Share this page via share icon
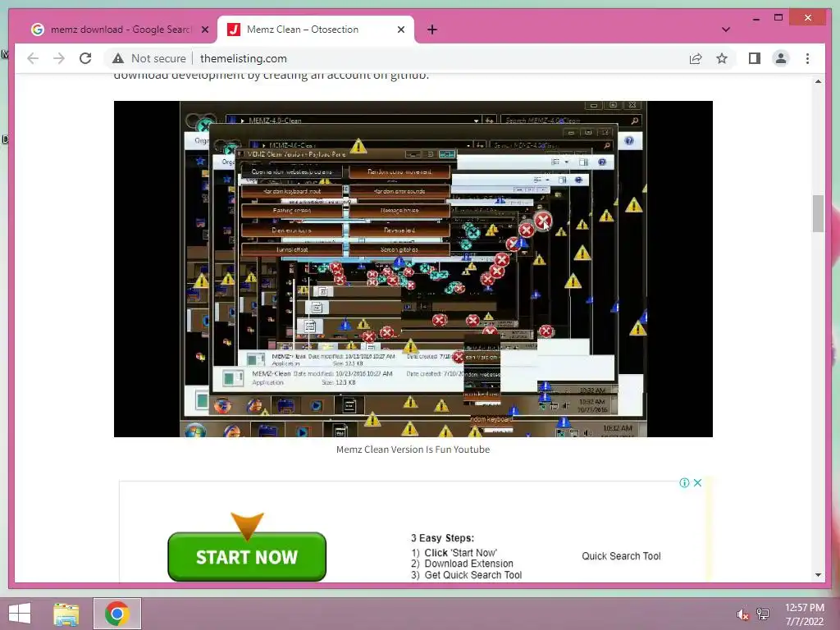 click(x=696, y=58)
